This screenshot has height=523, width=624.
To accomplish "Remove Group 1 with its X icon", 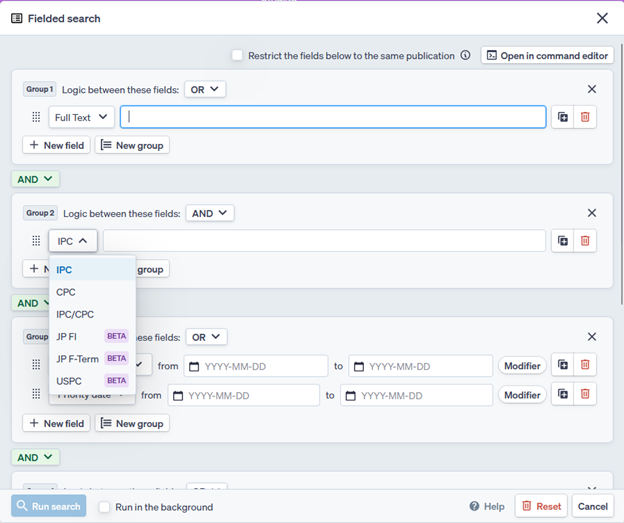I will pyautogui.click(x=592, y=89).
